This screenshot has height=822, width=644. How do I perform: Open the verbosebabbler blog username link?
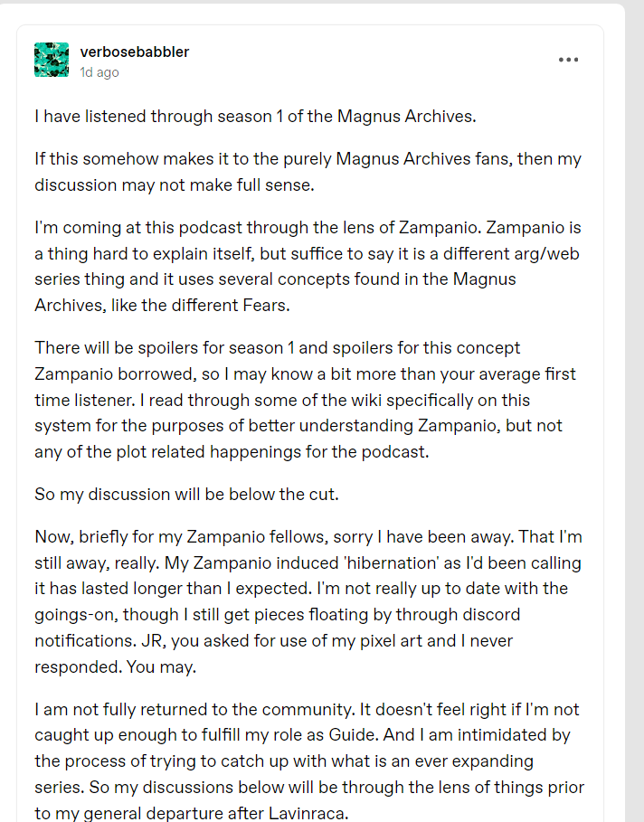click(x=134, y=52)
